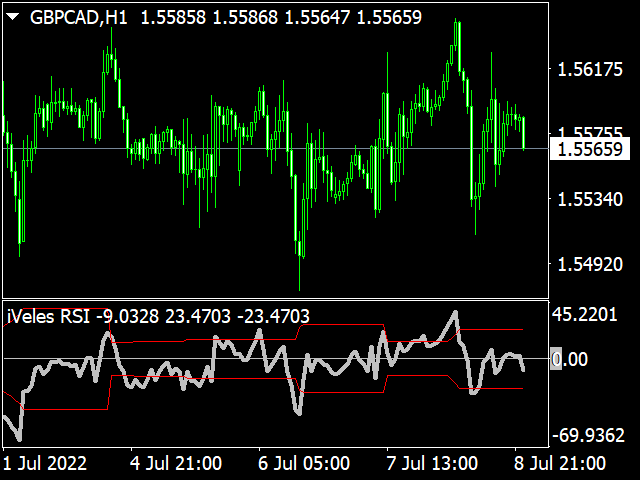Viewport: 640px width, 480px height.
Task: Select the OHLC values 1.55858 1.55868 1.55647 1.55659
Action: pyautogui.click(x=281, y=18)
